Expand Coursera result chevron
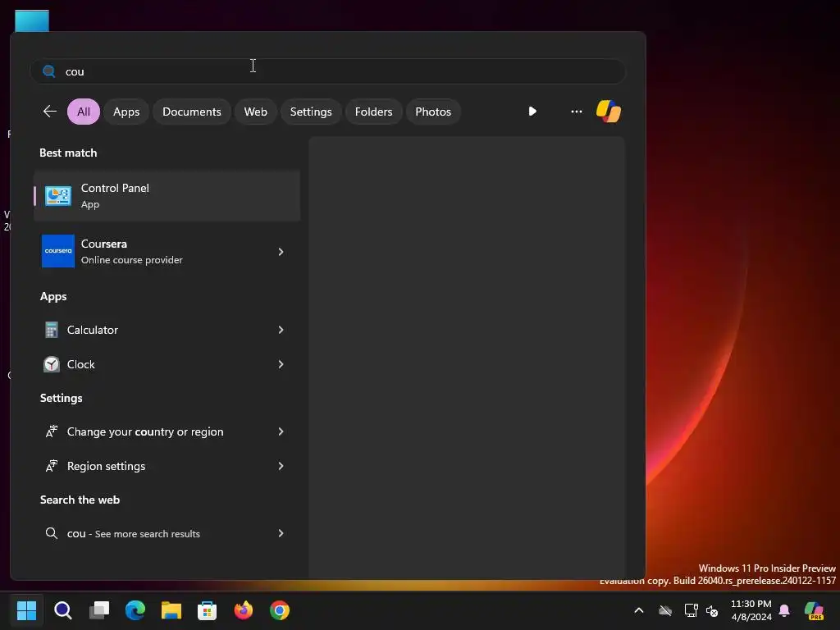The height and width of the screenshot is (630, 840). pyautogui.click(x=281, y=252)
